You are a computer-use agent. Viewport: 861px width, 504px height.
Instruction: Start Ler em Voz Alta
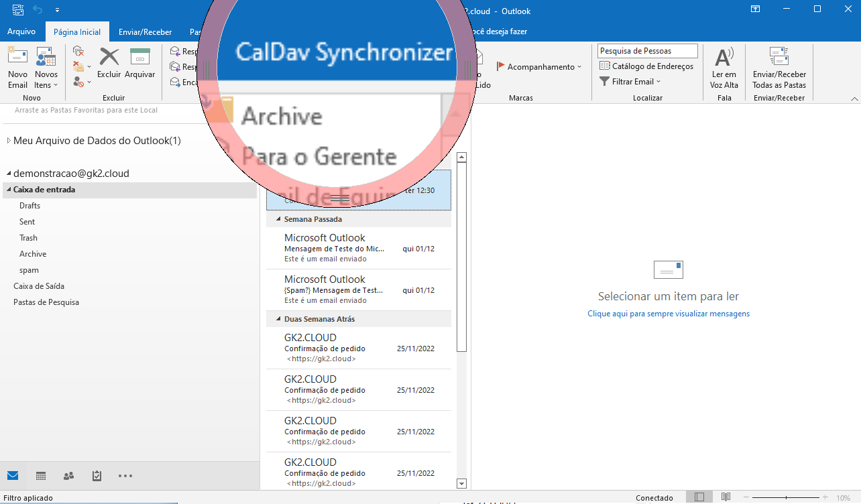point(724,68)
